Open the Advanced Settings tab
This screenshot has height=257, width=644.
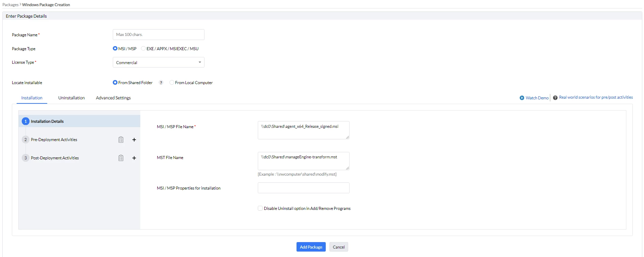pos(113,98)
